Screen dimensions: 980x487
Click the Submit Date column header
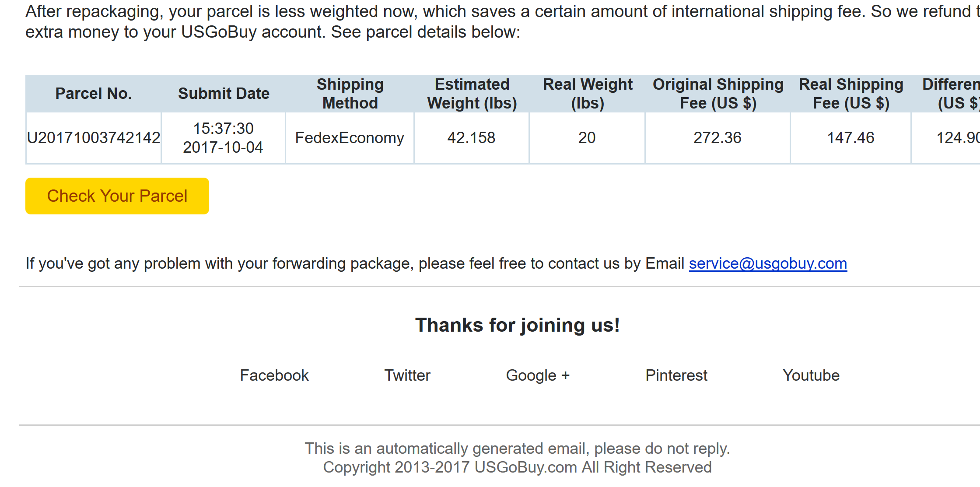tap(224, 94)
